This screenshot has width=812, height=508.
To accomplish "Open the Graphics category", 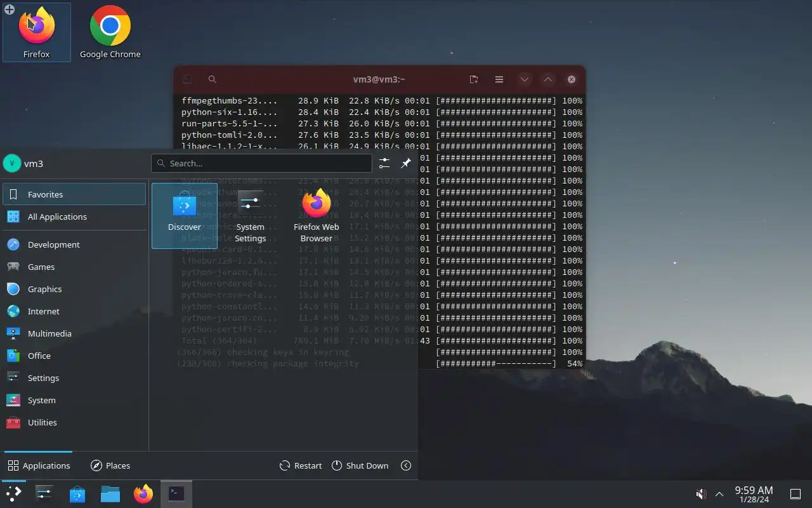I will pos(74,289).
